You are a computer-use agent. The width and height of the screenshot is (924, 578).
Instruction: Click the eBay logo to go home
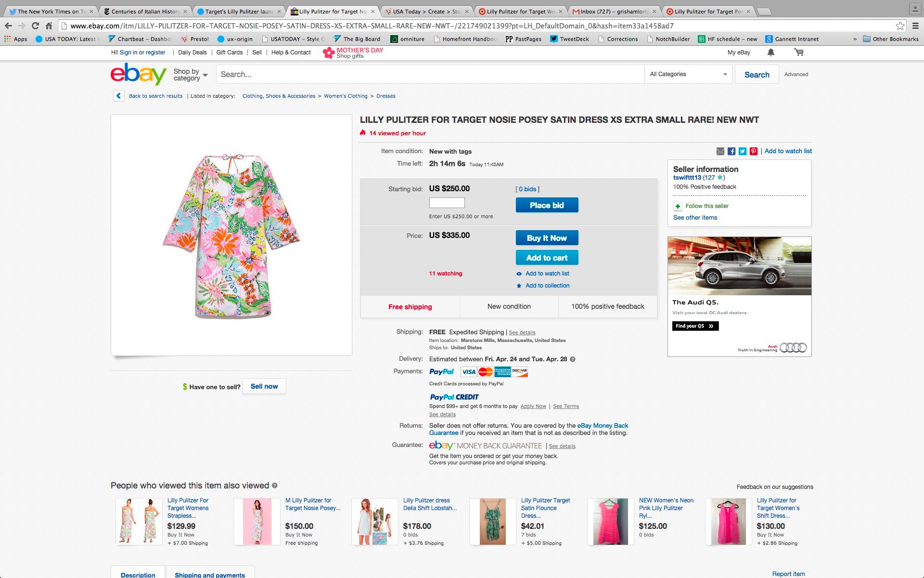pyautogui.click(x=139, y=74)
